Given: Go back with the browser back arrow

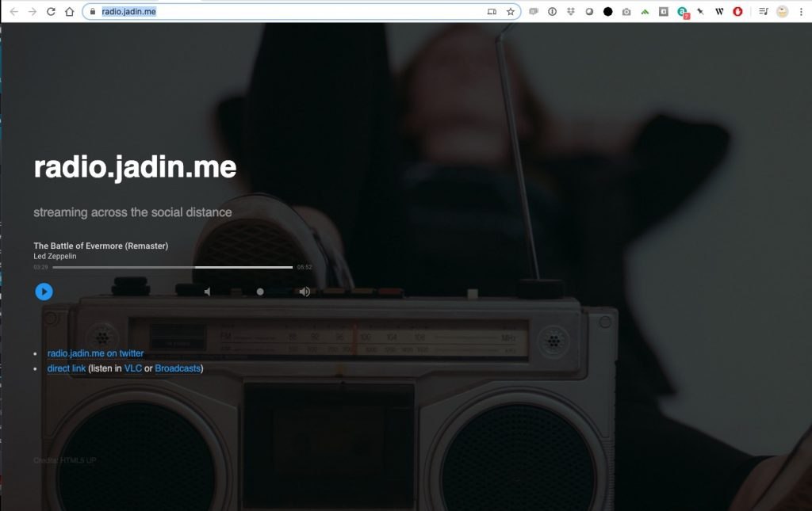Looking at the screenshot, I should (14, 11).
